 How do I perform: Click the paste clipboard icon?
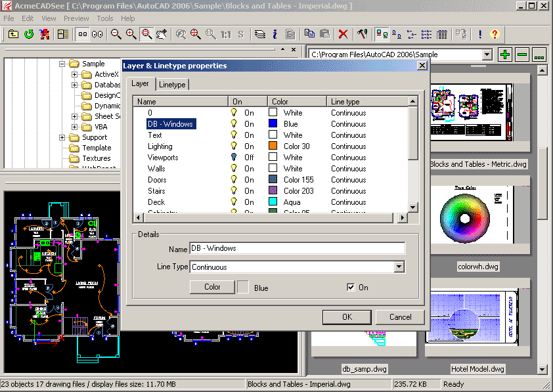tap(324, 34)
